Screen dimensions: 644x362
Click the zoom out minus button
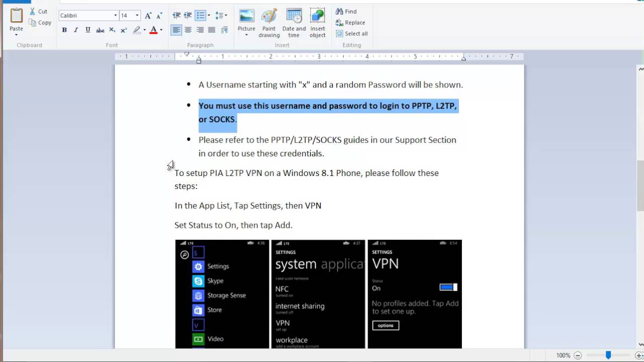(x=578, y=355)
